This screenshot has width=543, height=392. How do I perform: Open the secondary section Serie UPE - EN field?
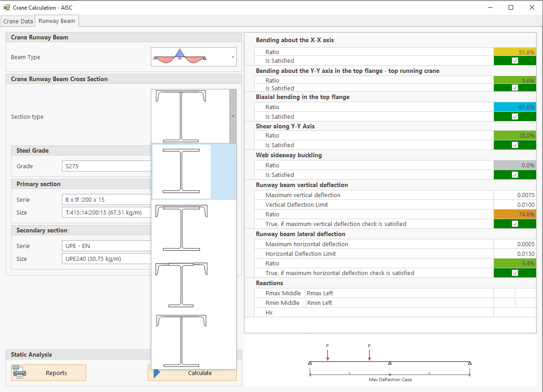[x=106, y=246]
